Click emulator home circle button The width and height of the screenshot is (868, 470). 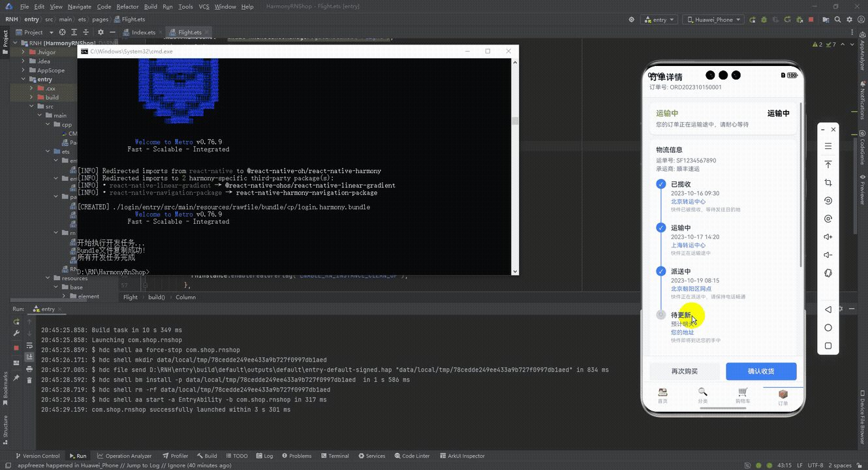[828, 328]
